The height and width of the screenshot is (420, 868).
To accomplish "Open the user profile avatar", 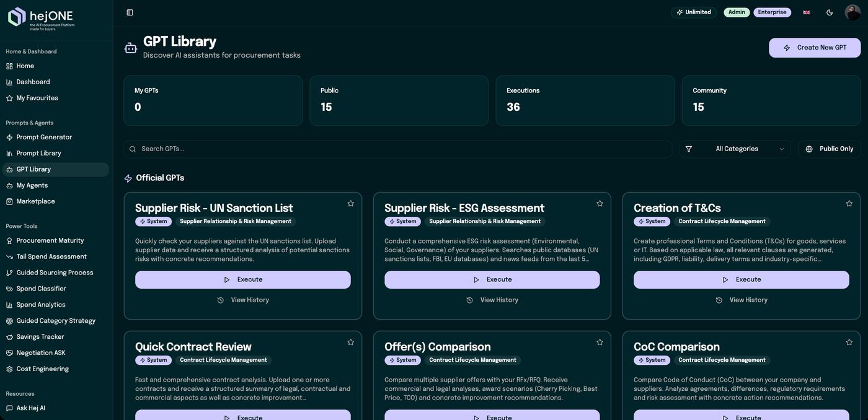I will coord(852,12).
